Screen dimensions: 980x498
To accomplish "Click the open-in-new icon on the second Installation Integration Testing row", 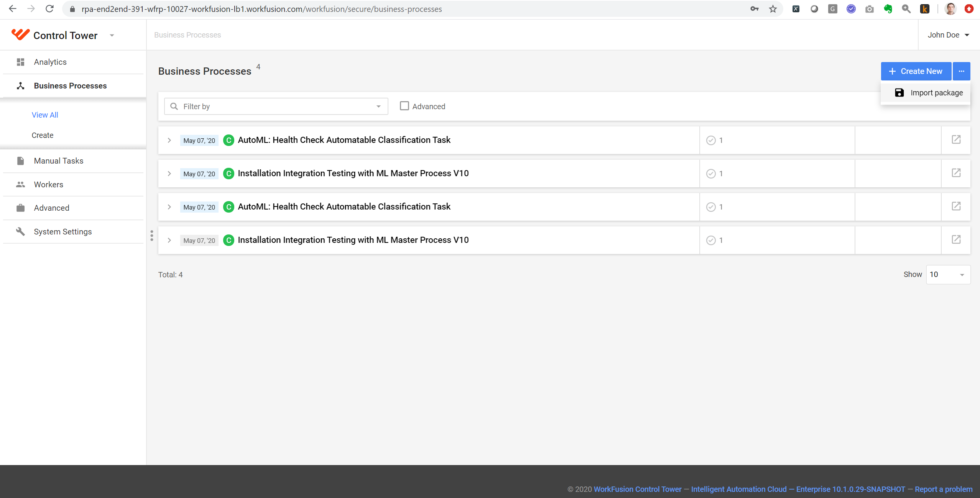I will point(956,240).
